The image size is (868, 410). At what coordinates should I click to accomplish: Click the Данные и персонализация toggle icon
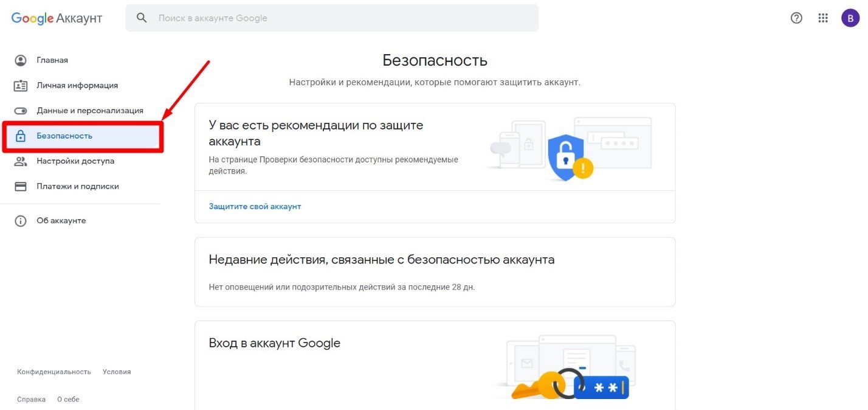[x=21, y=111]
